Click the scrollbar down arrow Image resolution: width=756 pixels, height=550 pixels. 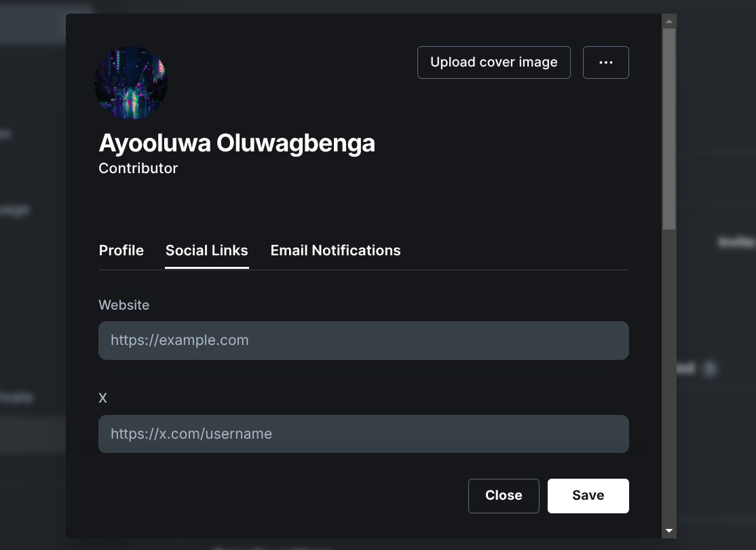pos(668,531)
